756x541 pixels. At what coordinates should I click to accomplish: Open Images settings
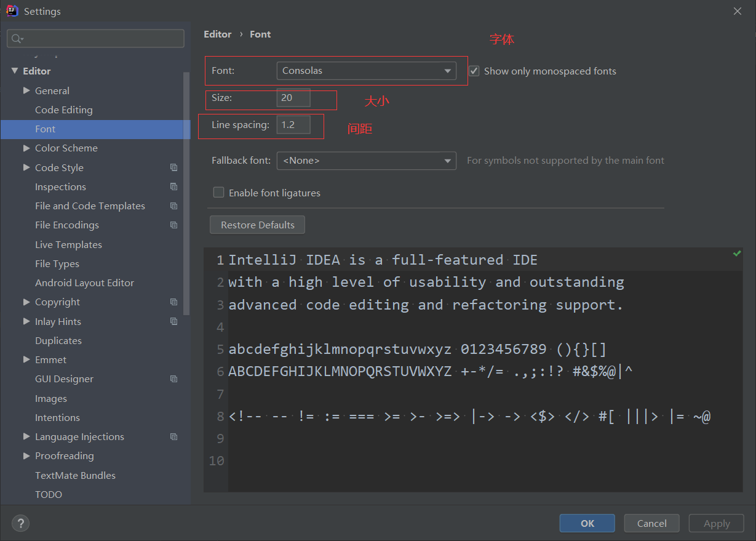tap(51, 398)
